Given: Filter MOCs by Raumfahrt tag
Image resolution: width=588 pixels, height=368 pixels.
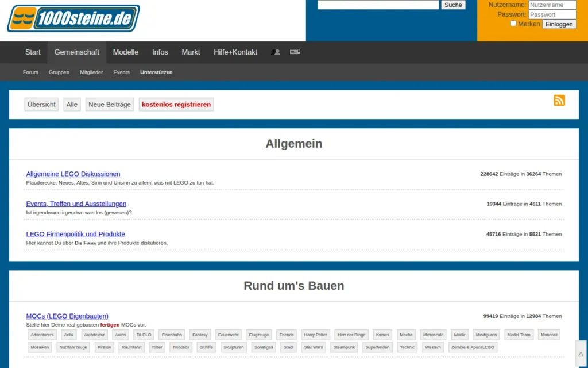Looking at the screenshot, I should point(131,347).
